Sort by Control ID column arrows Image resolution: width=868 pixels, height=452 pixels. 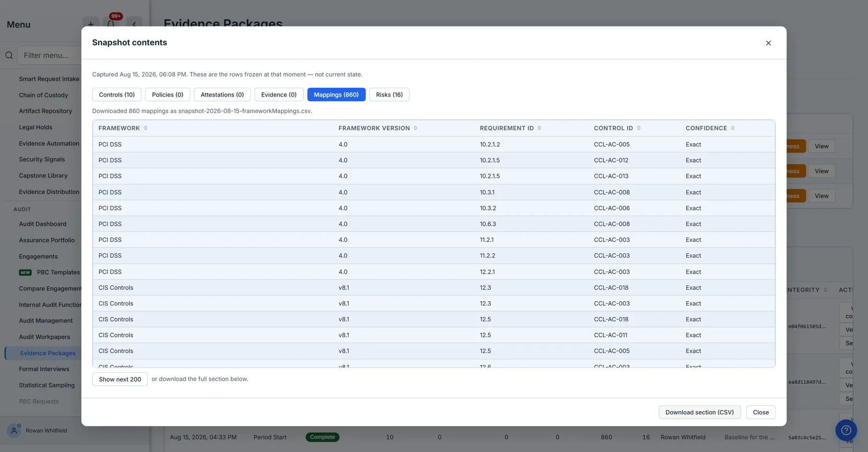pyautogui.click(x=638, y=128)
